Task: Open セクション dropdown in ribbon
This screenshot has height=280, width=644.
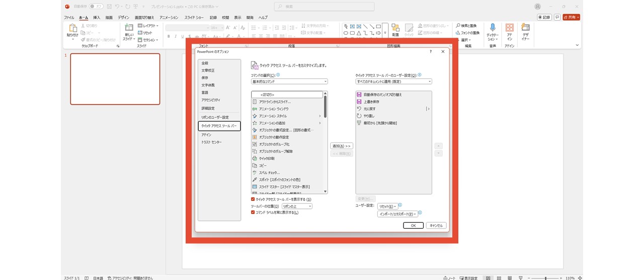Action: [x=148, y=40]
